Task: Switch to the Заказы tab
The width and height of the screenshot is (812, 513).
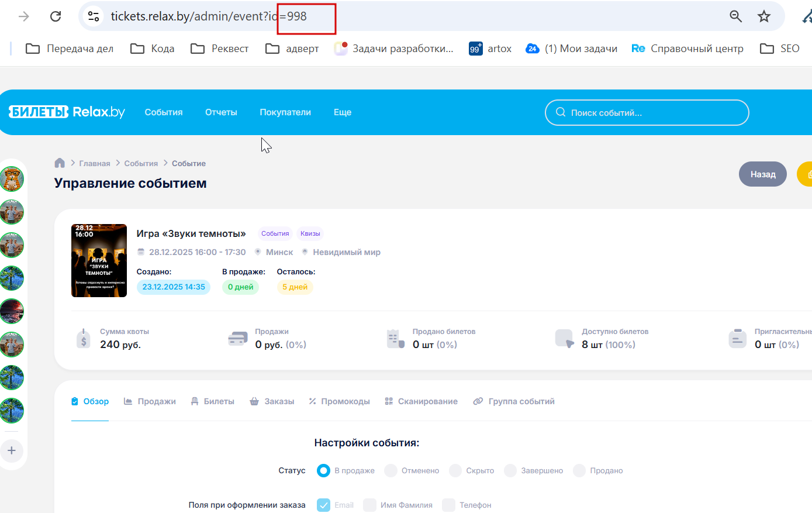Action: pos(272,401)
